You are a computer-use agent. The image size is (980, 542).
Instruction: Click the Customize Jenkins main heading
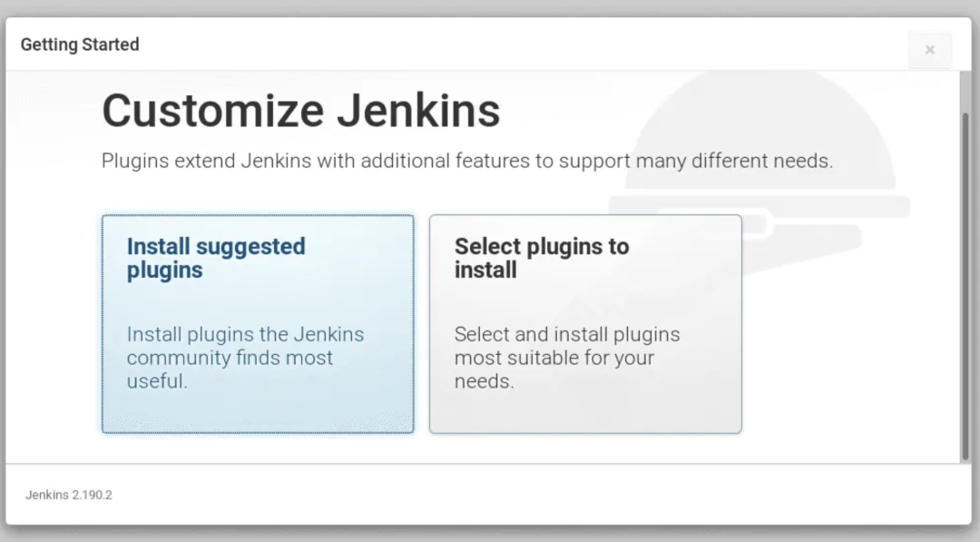coord(300,111)
